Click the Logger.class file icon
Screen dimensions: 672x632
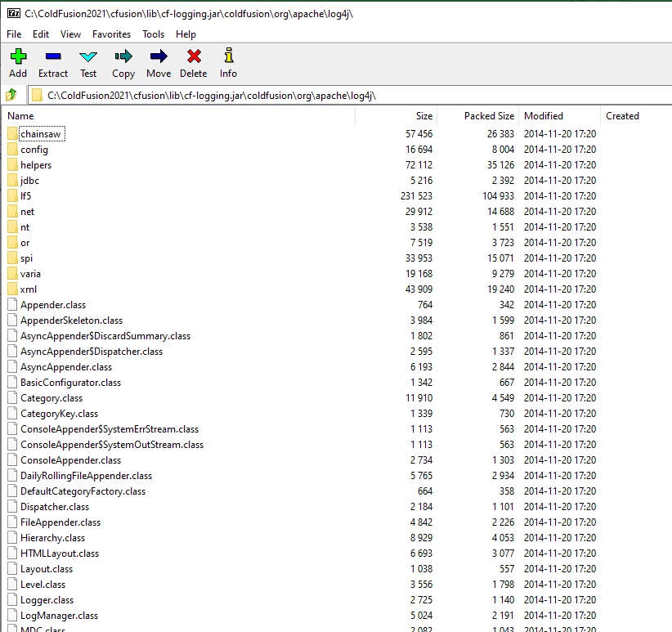[x=12, y=600]
